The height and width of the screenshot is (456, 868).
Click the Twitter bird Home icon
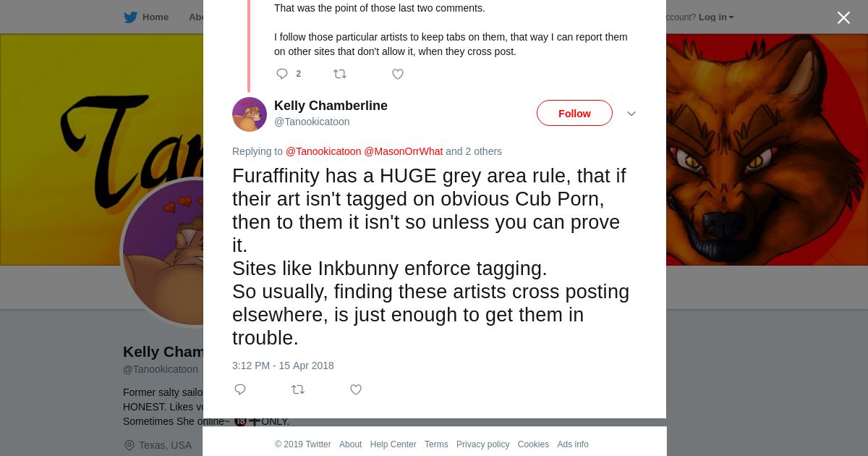click(x=131, y=17)
